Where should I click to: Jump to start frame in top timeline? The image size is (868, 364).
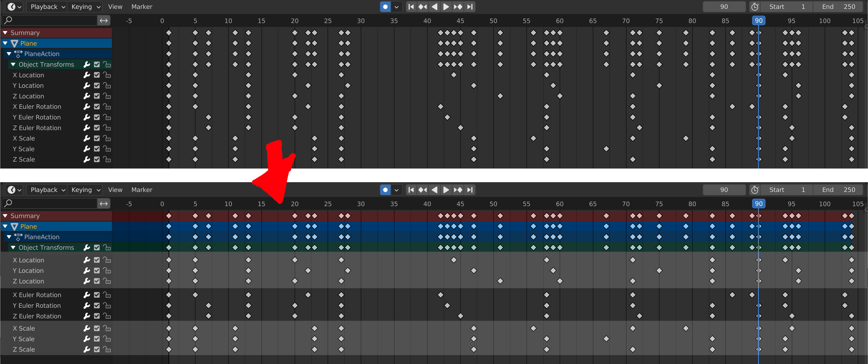click(x=411, y=7)
